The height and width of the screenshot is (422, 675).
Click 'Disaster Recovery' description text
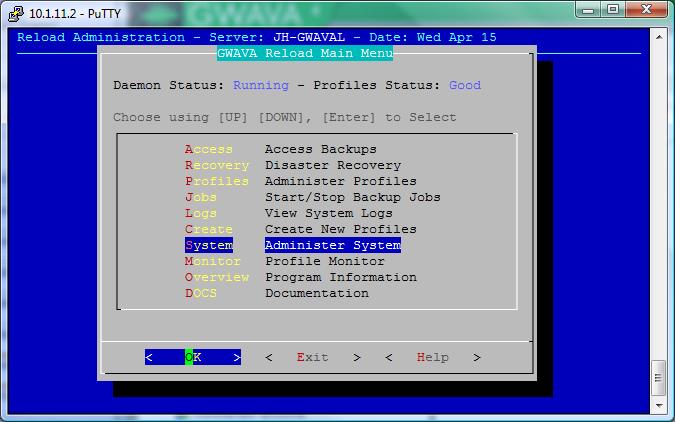click(333, 165)
